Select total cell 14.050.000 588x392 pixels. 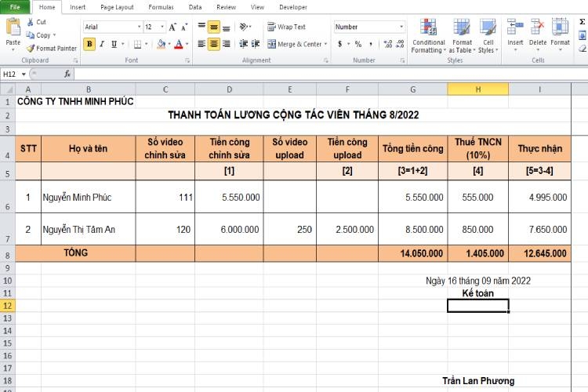[412, 253]
